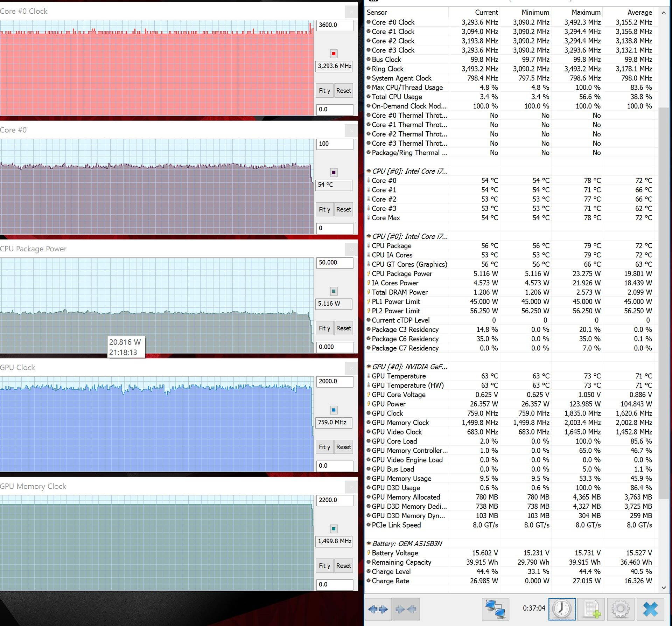Image resolution: width=672 pixels, height=626 pixels.
Task: Click Reset in GPU Clock graph
Action: pyautogui.click(x=344, y=447)
